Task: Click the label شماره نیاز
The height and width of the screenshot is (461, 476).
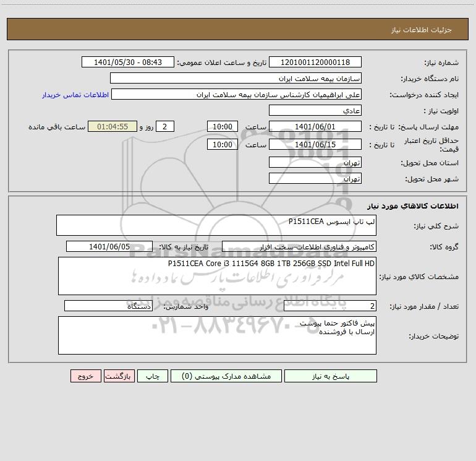Action: [441, 62]
